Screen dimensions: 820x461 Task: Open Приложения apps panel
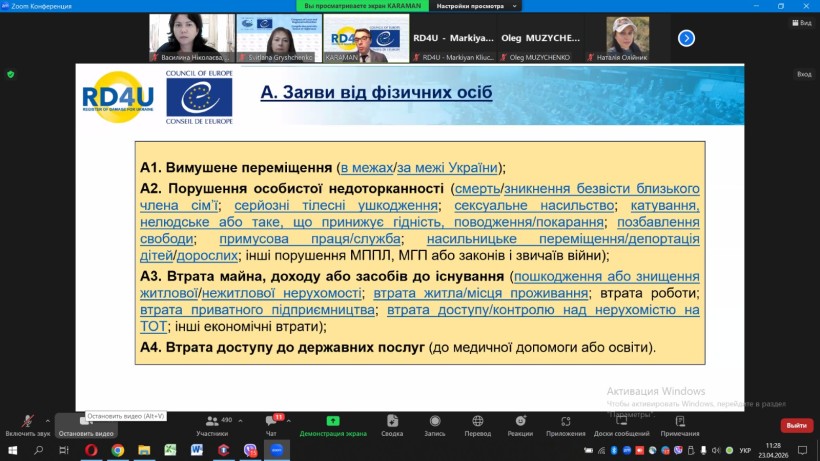tap(566, 425)
